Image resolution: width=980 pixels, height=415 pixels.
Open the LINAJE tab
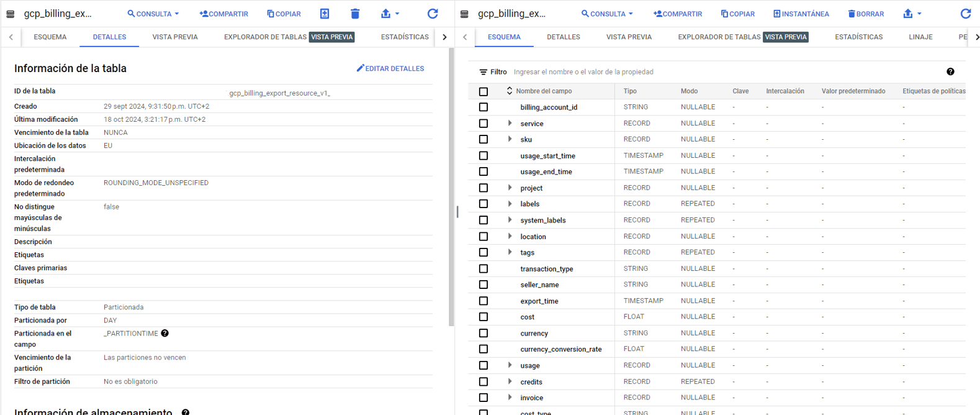pos(920,37)
